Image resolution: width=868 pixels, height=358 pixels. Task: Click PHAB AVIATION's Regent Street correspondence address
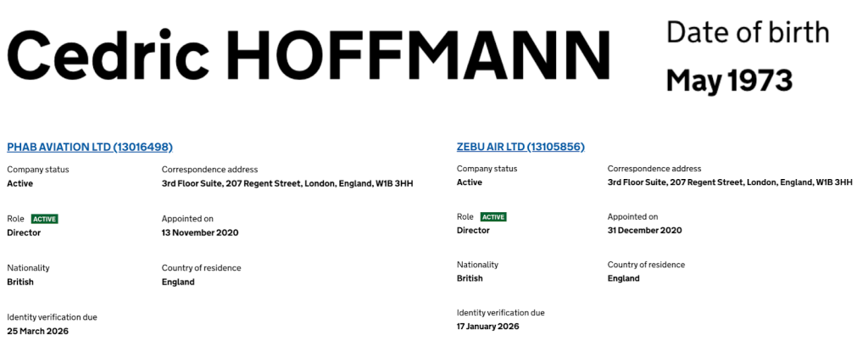tap(287, 183)
